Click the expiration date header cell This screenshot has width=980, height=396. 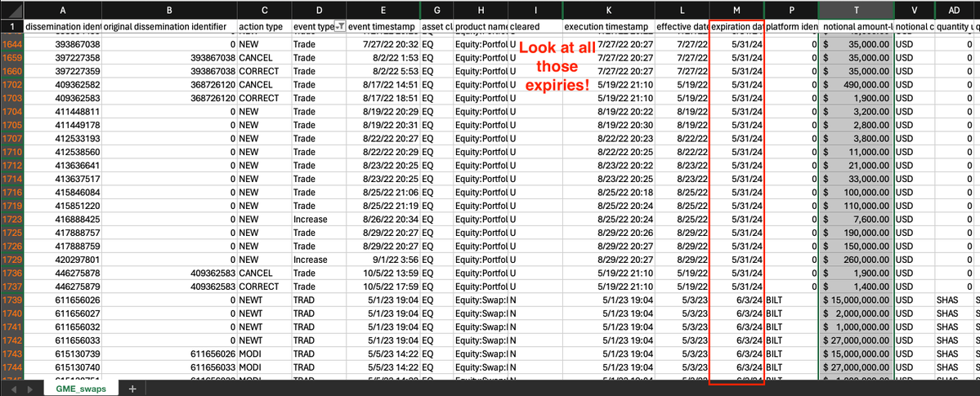point(736,27)
